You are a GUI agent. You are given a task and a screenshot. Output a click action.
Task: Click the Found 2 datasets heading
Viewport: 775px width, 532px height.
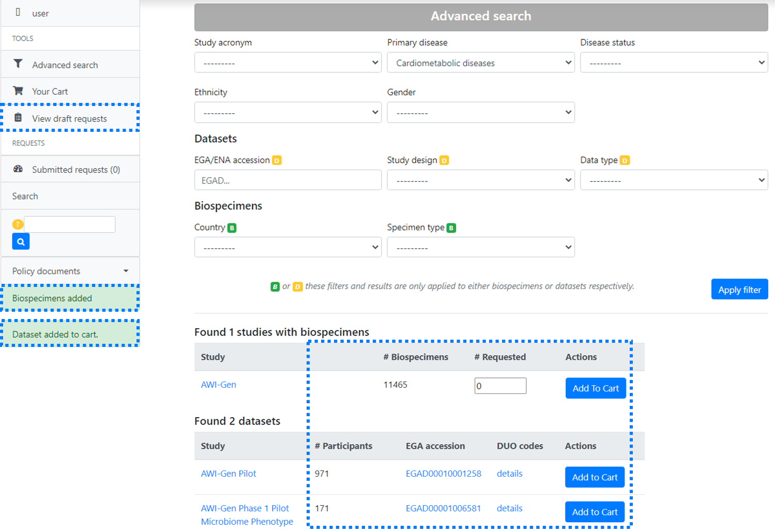(x=237, y=421)
